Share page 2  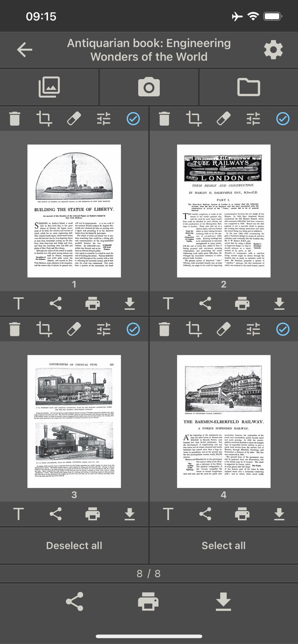[205, 304]
